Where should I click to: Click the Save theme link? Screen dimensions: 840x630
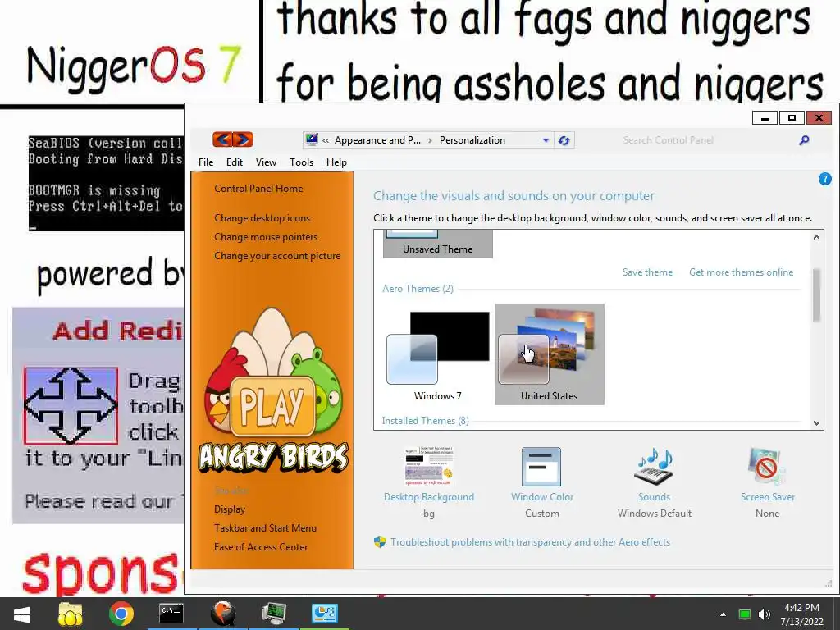pos(647,272)
